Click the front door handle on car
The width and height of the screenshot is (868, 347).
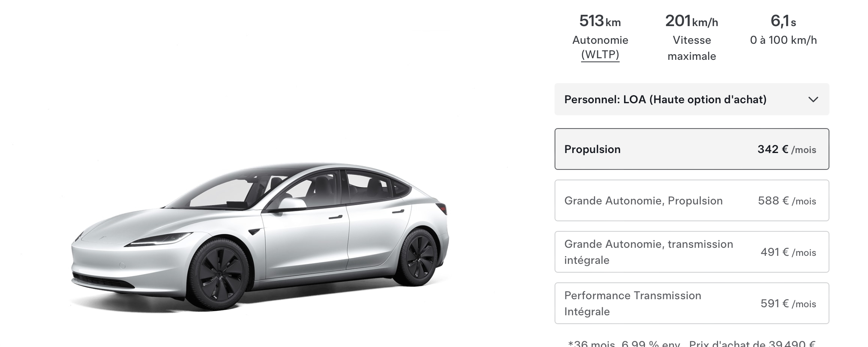point(336,217)
